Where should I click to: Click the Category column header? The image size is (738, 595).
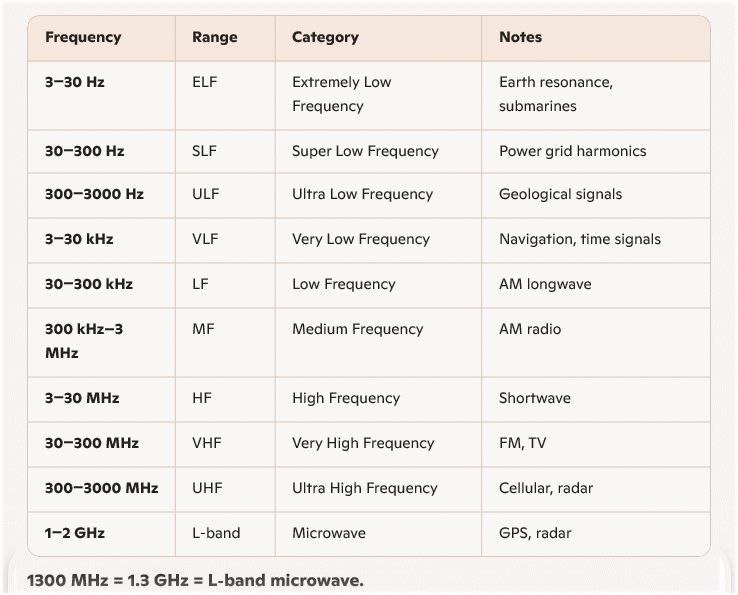pos(325,37)
